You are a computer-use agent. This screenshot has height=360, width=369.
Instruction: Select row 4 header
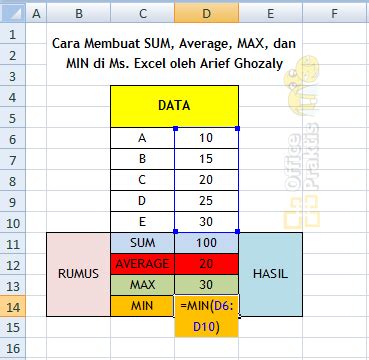pos(12,97)
